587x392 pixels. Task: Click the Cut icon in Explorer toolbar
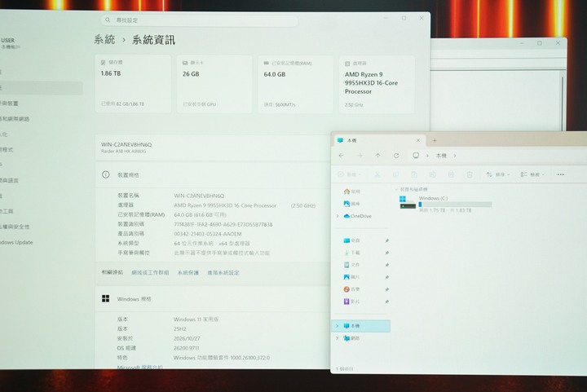[377, 174]
